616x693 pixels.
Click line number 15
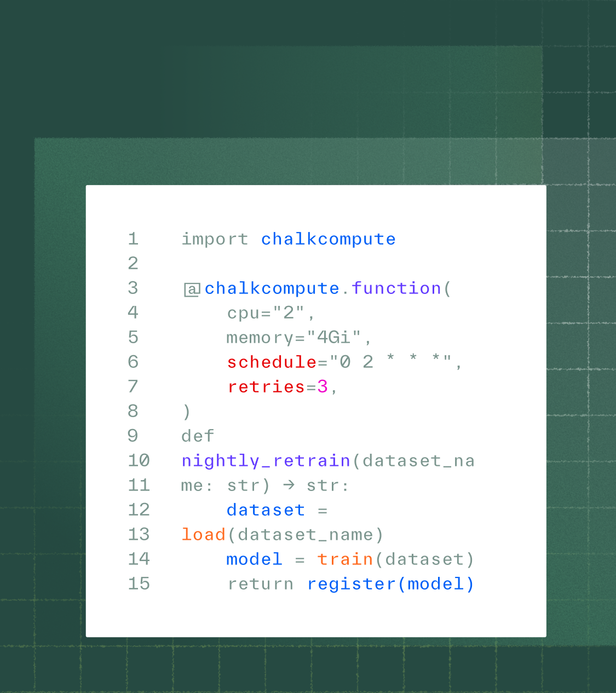click(x=139, y=584)
